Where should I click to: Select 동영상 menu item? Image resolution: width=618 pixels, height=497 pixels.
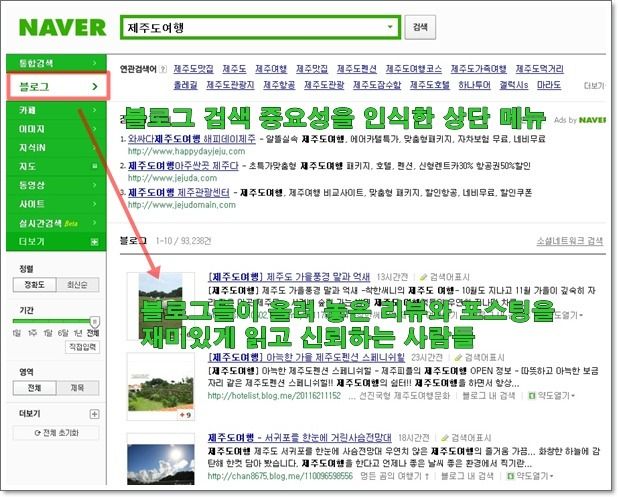[56, 185]
